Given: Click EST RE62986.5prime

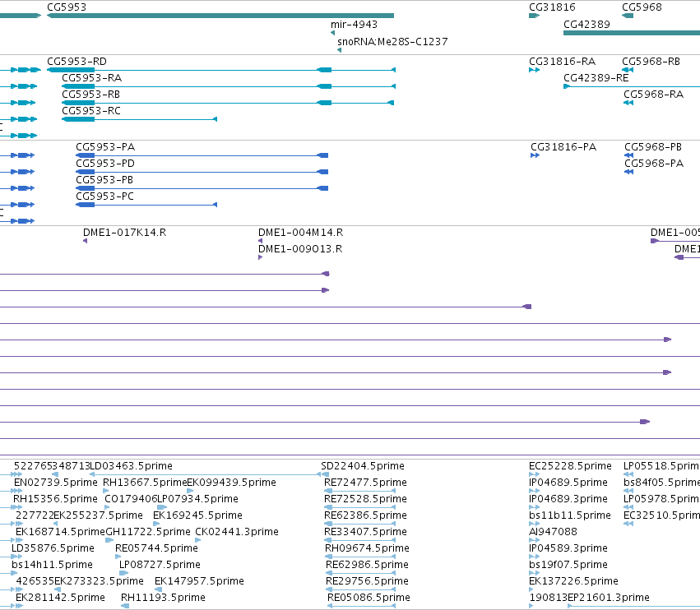Looking at the screenshot, I should point(367,565).
